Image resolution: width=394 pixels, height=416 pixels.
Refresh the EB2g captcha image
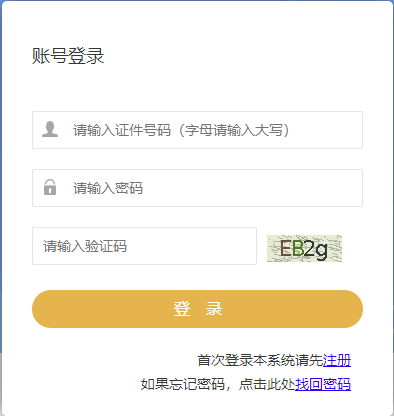click(304, 248)
